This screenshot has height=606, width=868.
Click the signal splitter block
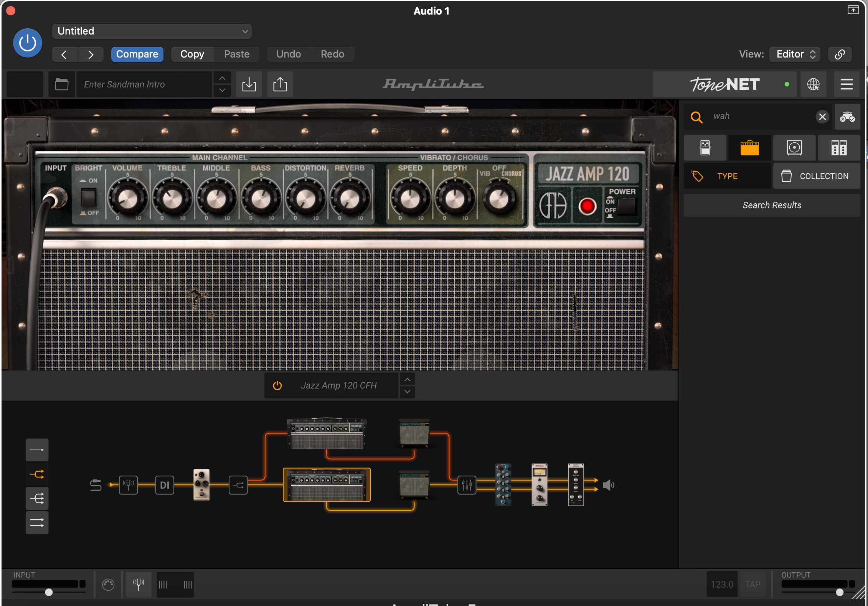point(238,485)
